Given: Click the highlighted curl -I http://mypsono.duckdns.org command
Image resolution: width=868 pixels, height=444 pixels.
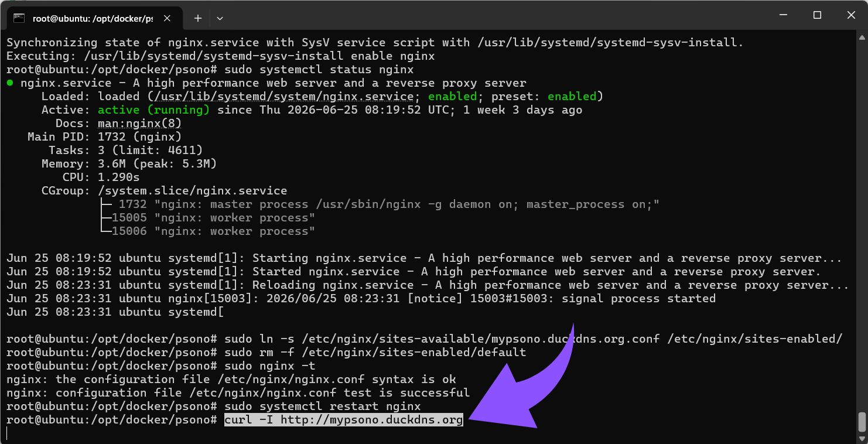Looking at the screenshot, I should pos(344,420).
